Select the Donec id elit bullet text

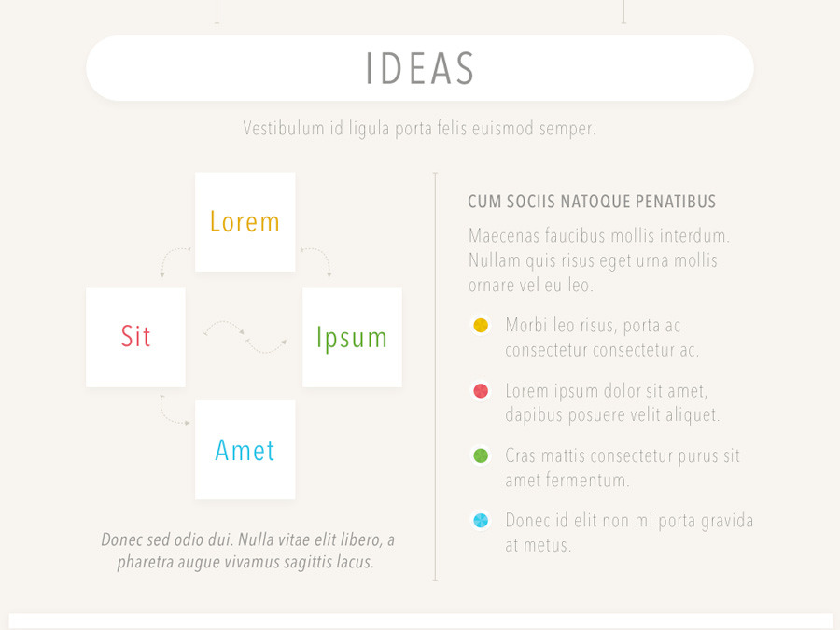coord(628,533)
